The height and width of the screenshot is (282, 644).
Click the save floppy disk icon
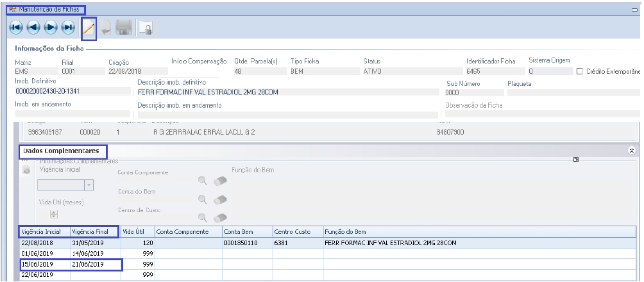pyautogui.click(x=124, y=28)
